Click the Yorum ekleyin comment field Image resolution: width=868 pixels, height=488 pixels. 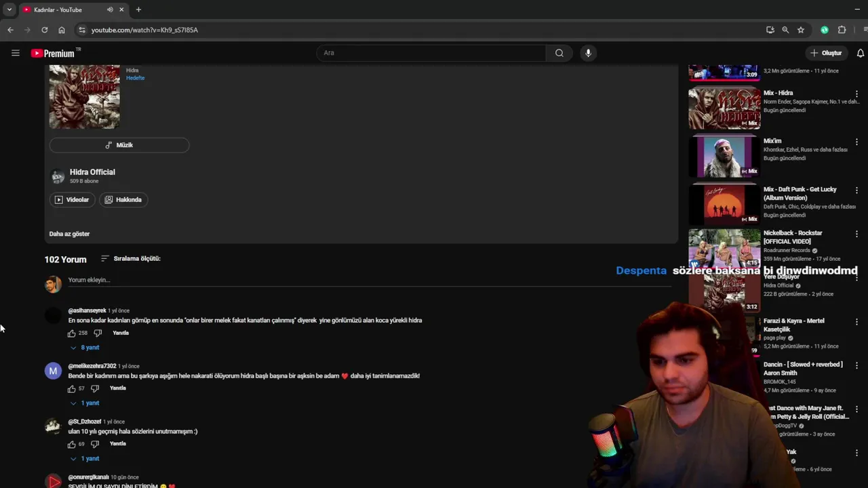[x=370, y=280]
